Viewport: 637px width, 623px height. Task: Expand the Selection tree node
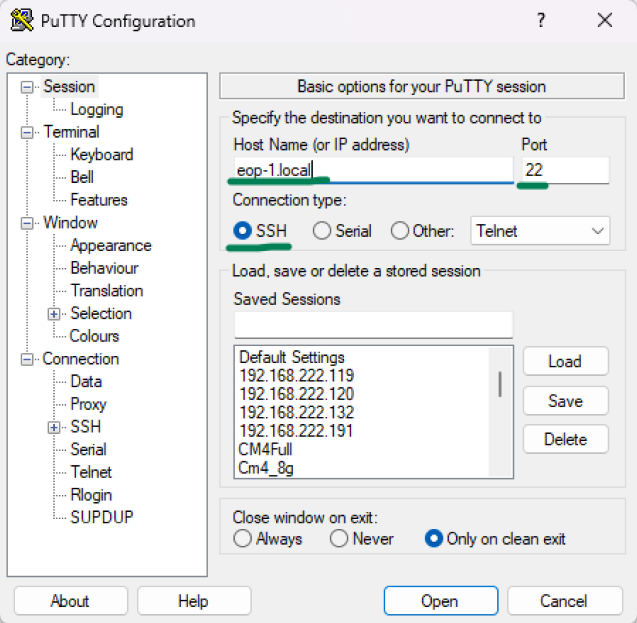tap(54, 314)
